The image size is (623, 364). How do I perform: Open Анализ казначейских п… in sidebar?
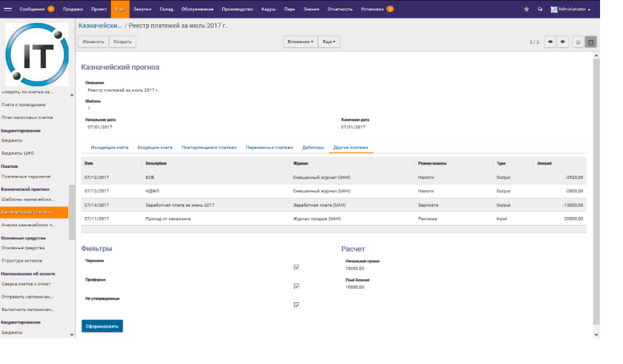28,225
